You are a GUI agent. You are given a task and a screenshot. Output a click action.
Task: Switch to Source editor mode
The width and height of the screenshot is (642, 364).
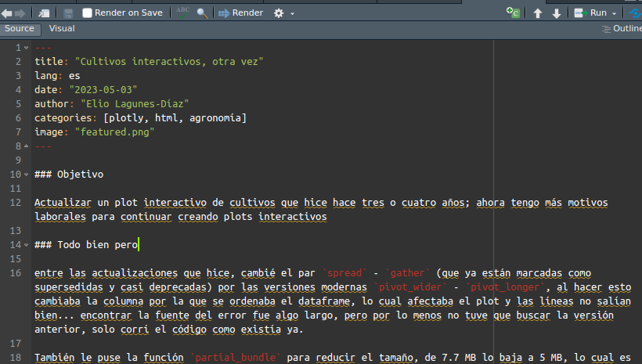pyautogui.click(x=20, y=29)
